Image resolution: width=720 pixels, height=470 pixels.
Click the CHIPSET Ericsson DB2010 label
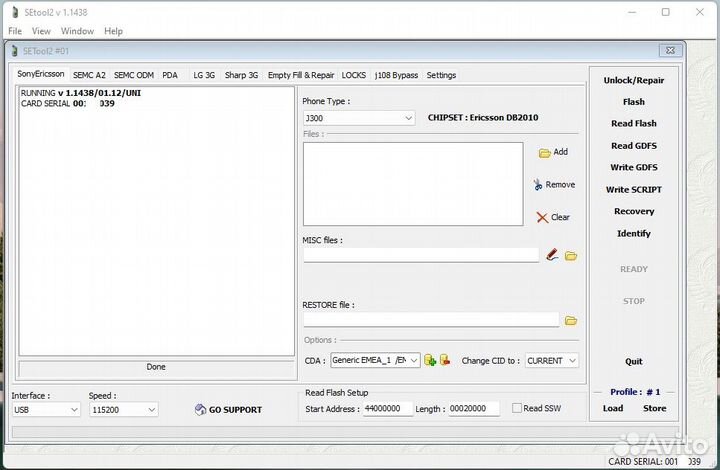[483, 118]
